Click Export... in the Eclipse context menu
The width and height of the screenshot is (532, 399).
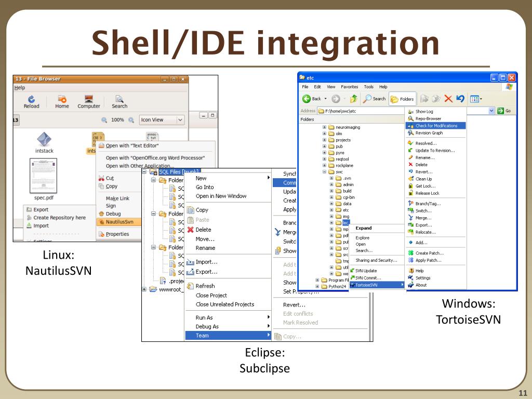click(x=206, y=272)
